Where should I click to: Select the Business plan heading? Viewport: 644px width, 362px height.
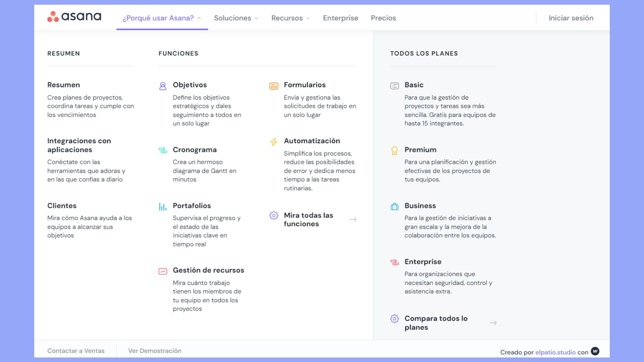420,205
